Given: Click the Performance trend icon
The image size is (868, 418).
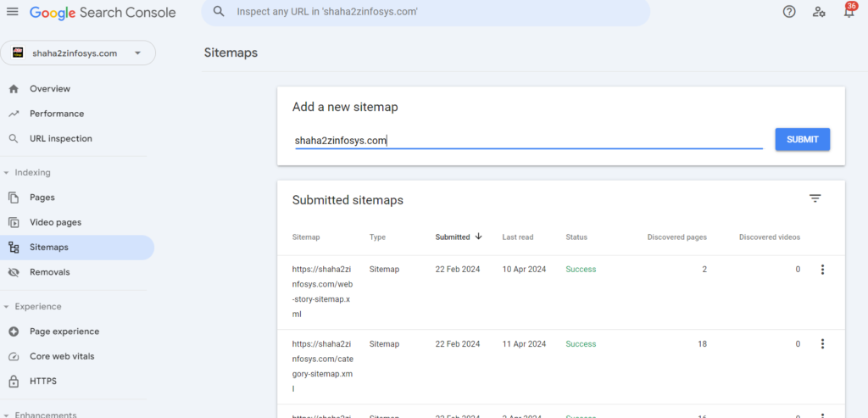Looking at the screenshot, I should click(14, 114).
